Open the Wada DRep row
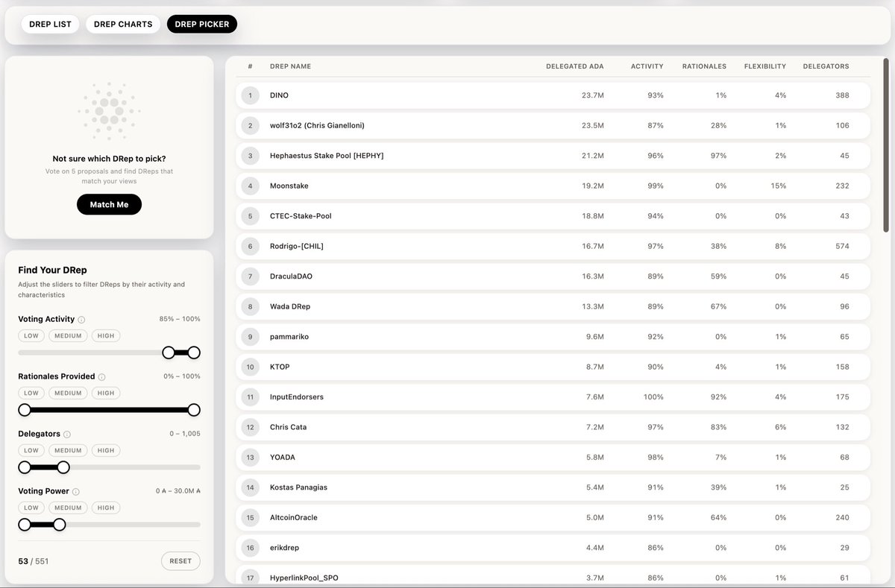The width and height of the screenshot is (895, 588). pyautogui.click(x=553, y=306)
